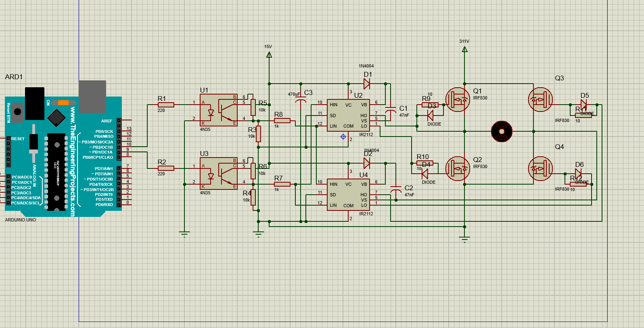The image size is (644, 328).
Task: Click the RESET label on Arduino
Action: [x=18, y=139]
